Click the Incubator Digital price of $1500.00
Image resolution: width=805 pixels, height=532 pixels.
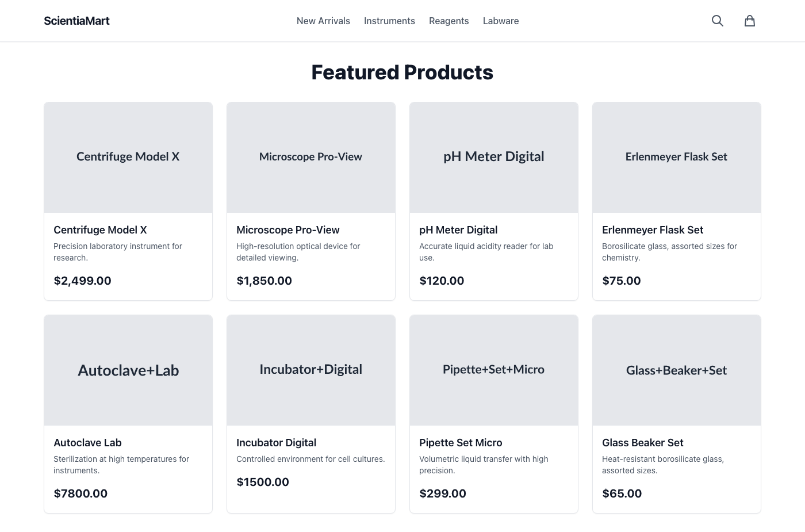[x=263, y=481]
